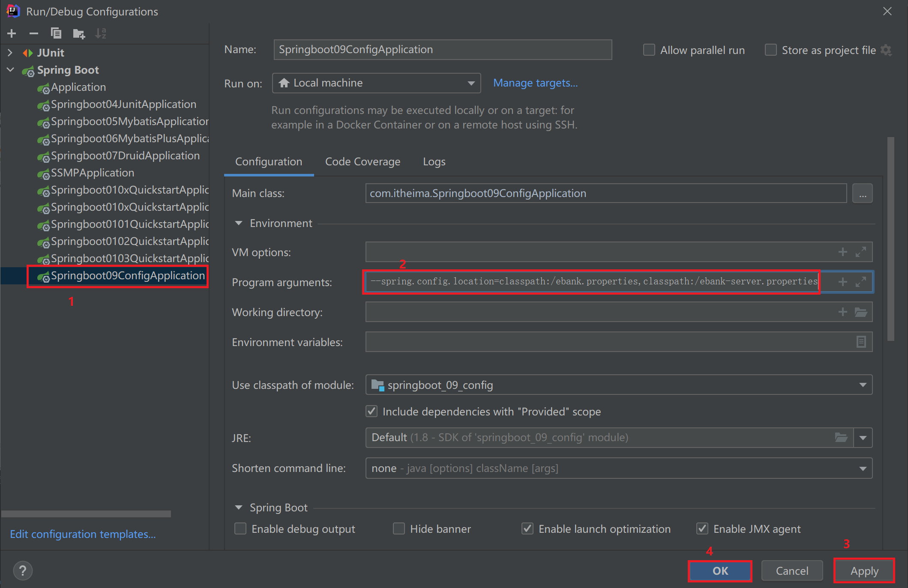Screen dimensions: 908x588
Task: Open the help question mark button
Action: pyautogui.click(x=23, y=570)
